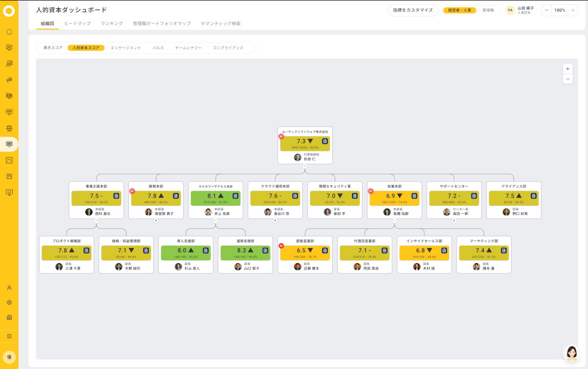588x369 pixels.
Task: Open home icon in left sidebar
Action: tap(9, 32)
